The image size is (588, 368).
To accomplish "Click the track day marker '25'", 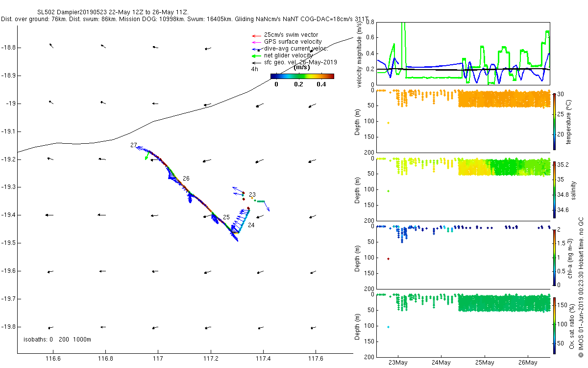I will point(226,217).
